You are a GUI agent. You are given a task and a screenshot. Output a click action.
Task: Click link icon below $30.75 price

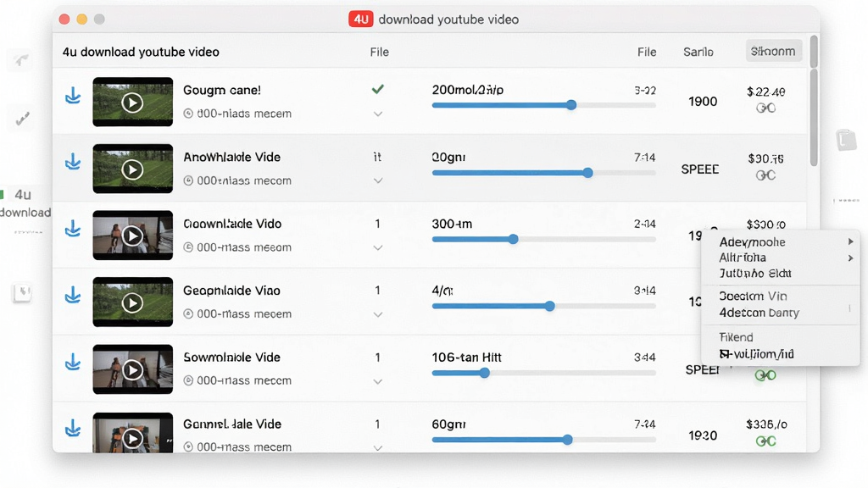(765, 175)
